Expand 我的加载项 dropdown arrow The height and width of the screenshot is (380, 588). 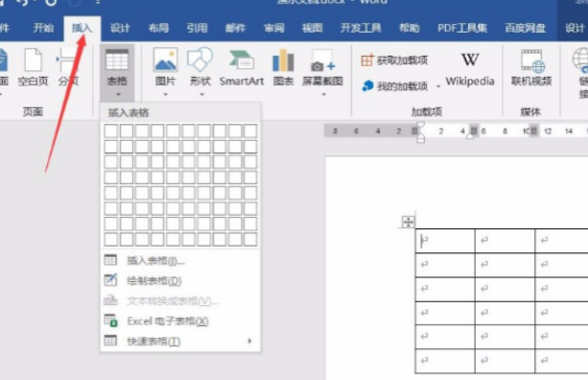(x=438, y=86)
